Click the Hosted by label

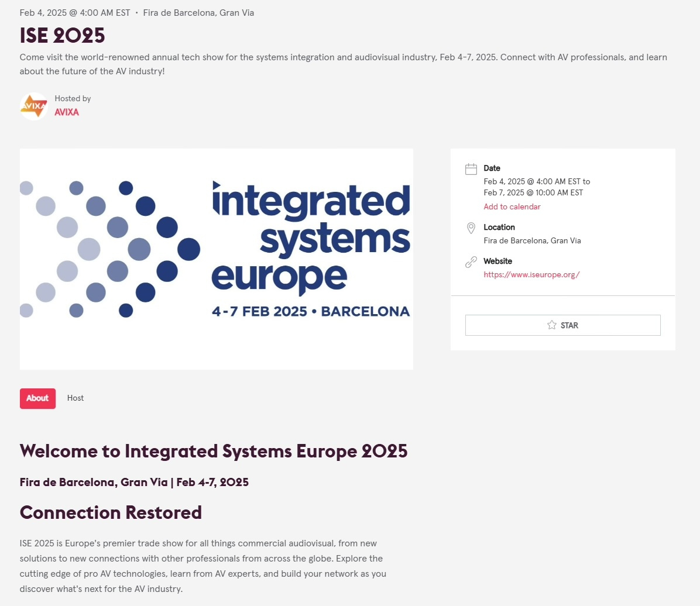tap(73, 98)
